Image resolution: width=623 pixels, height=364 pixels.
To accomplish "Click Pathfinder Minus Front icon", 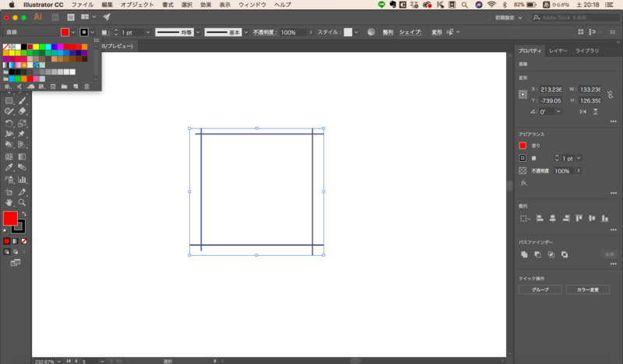I will [537, 254].
